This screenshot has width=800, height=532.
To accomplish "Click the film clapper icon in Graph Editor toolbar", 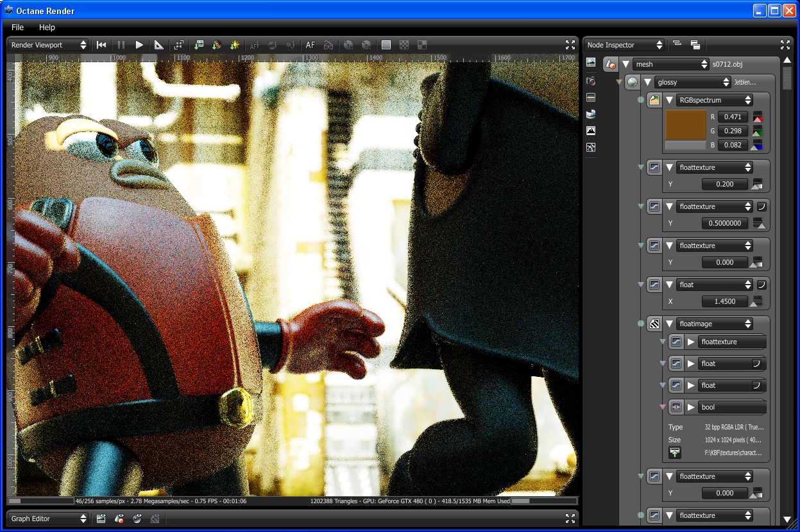I will 101,519.
